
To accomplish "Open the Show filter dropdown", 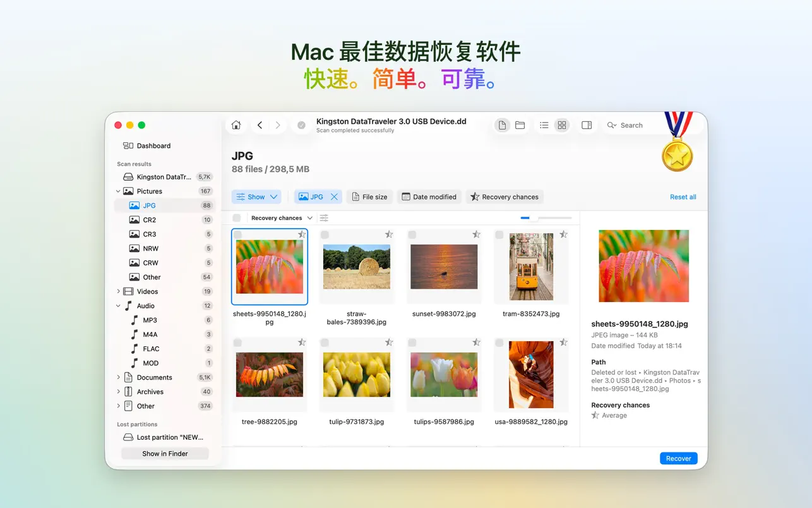I will coord(256,197).
